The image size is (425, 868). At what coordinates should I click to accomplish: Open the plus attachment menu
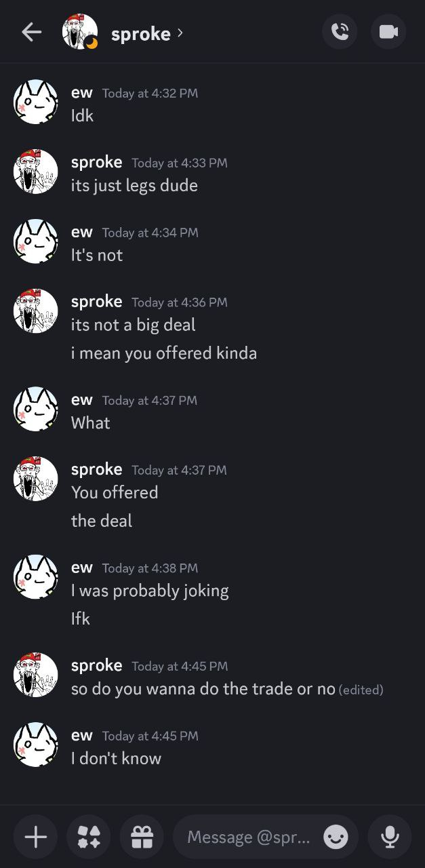point(36,837)
